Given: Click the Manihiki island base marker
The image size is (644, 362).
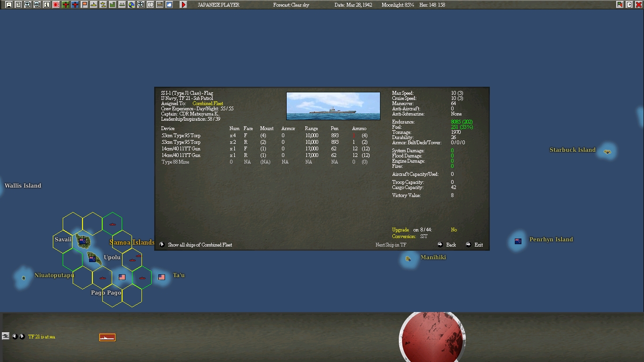Looking at the screenshot, I should 408,258.
